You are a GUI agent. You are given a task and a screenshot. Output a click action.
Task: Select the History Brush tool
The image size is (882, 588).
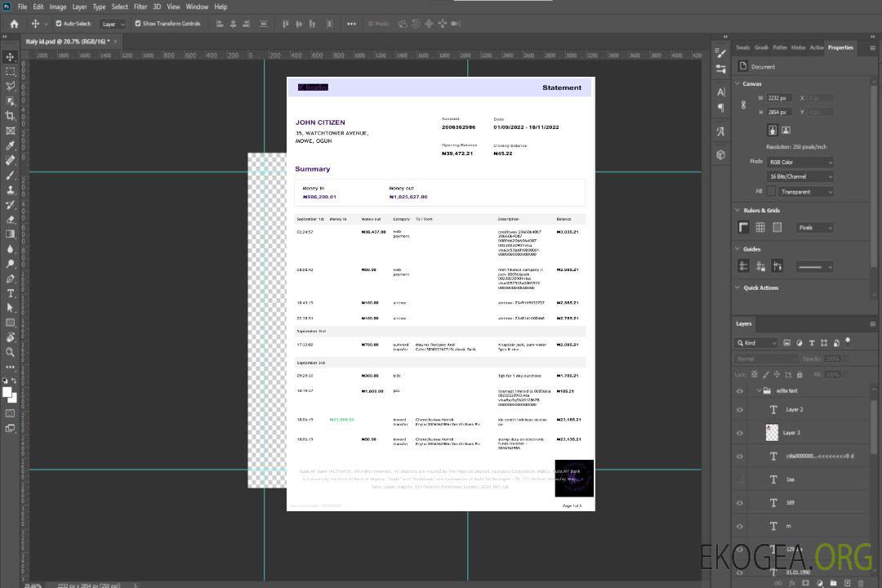pos(10,205)
